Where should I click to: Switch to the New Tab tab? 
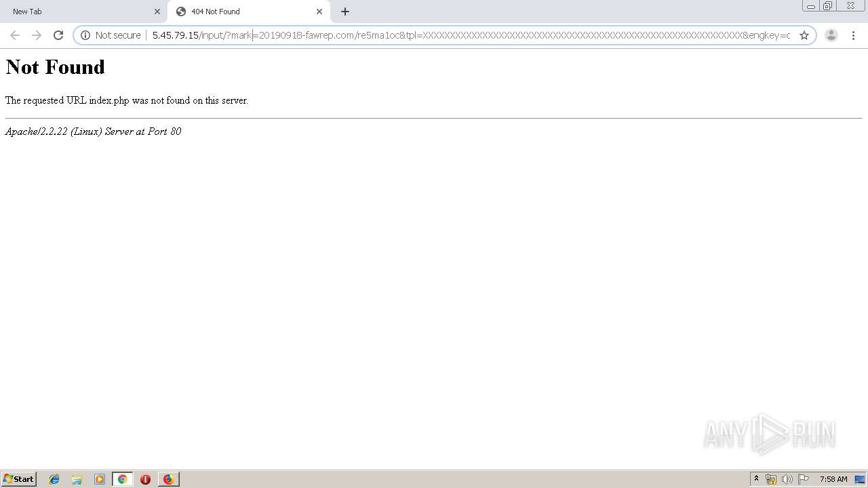click(x=83, y=12)
